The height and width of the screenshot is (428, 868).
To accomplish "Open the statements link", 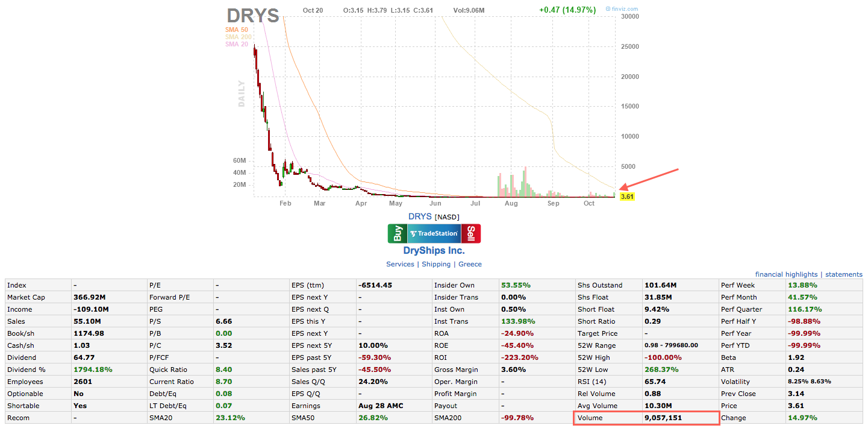I will (x=844, y=274).
